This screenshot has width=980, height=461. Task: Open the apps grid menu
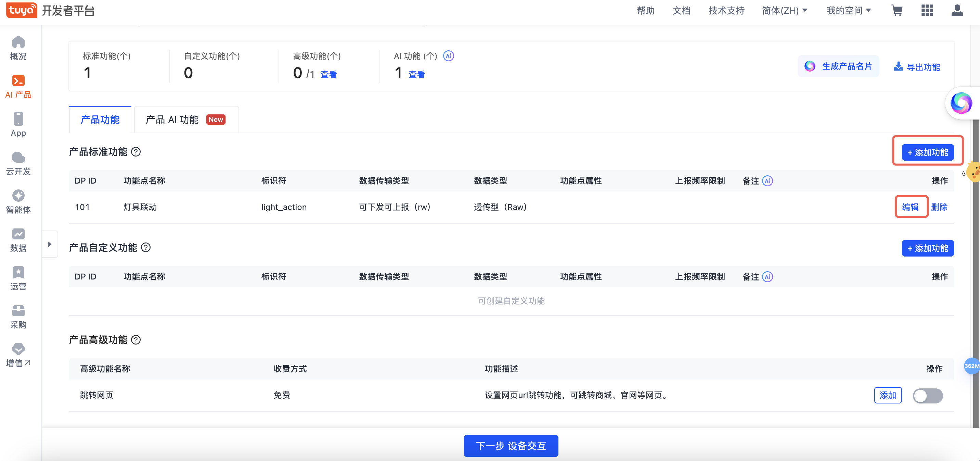(927, 10)
